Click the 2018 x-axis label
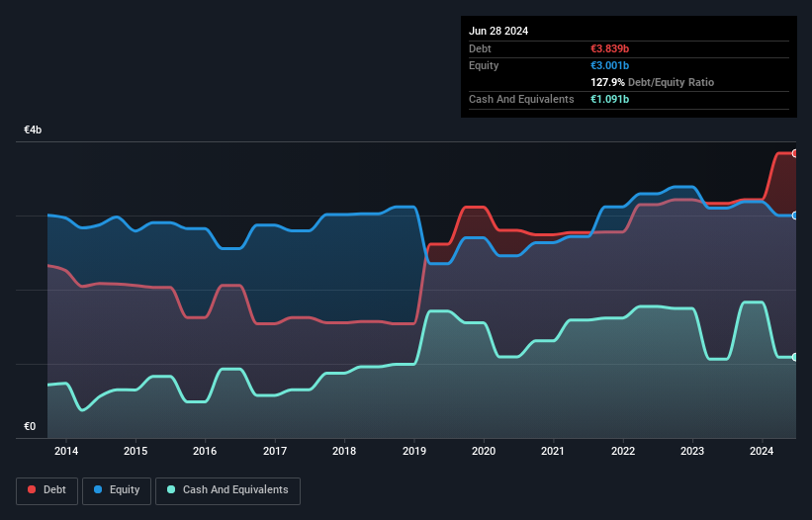Screen dimensions: 812x520 point(344,451)
